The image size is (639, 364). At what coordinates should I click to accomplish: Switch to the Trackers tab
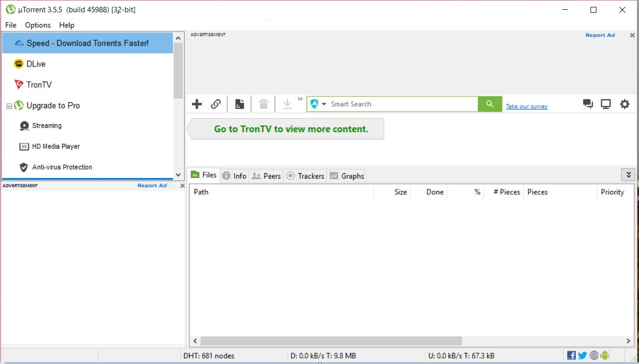pos(305,176)
